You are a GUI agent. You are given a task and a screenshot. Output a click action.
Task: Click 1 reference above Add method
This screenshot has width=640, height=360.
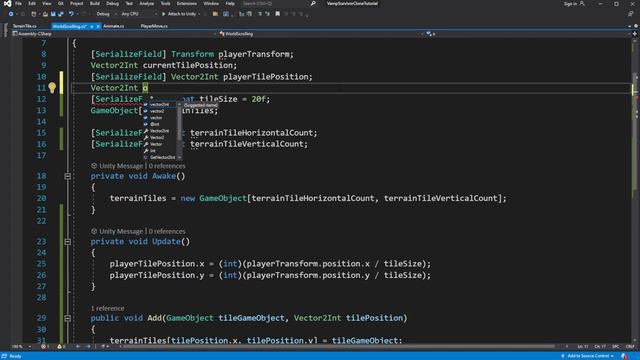tap(107, 308)
